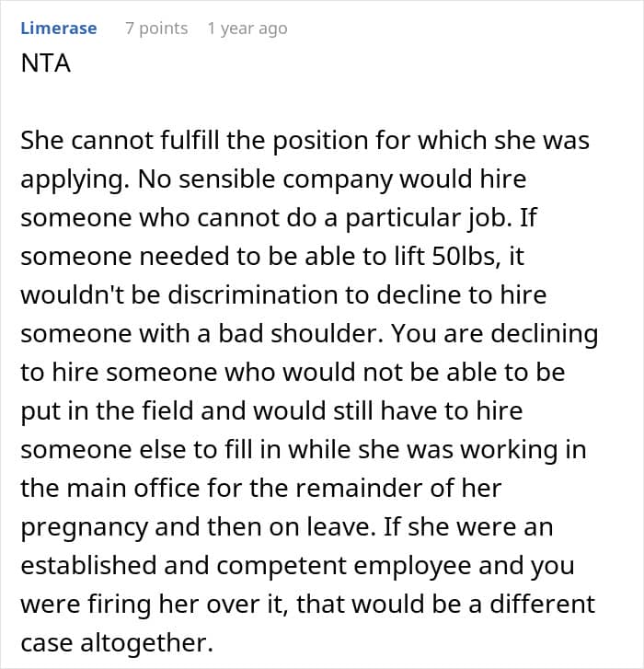Image resolution: width=644 pixels, height=669 pixels.
Task: Open the Limerase user profile link
Action: pyautogui.click(x=58, y=29)
